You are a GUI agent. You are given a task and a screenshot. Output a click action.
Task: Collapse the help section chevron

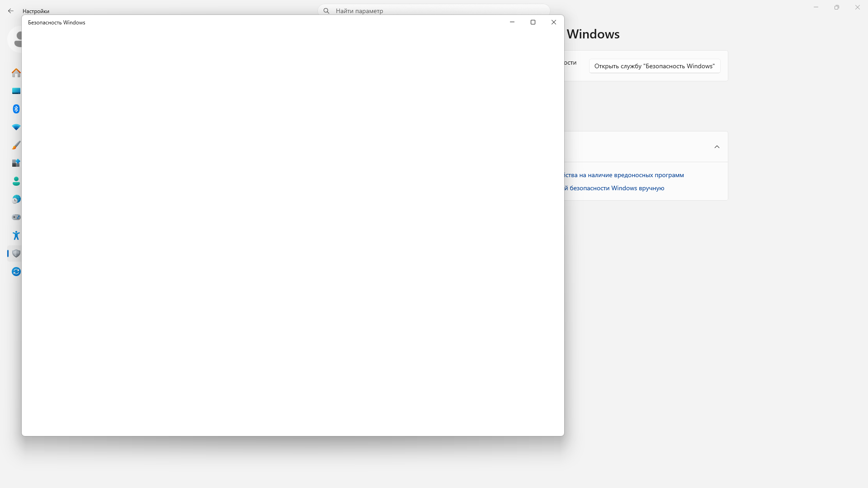[x=717, y=147]
